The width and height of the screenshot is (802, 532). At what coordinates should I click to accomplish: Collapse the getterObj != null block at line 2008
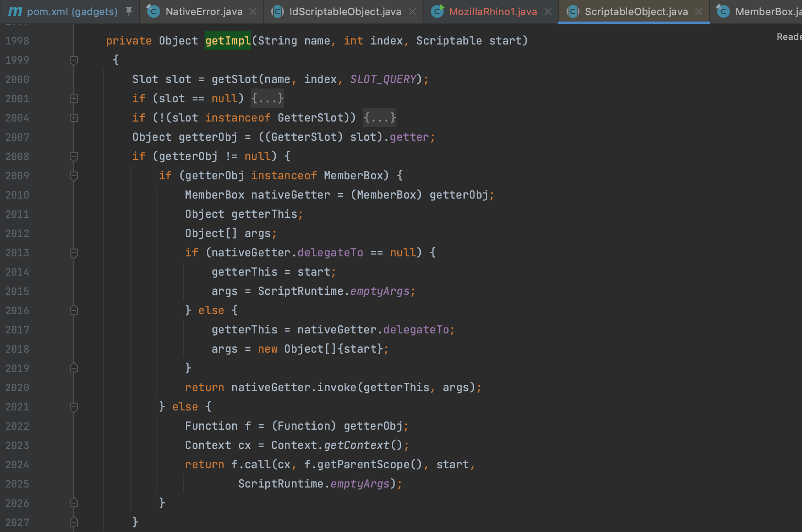[x=74, y=156]
